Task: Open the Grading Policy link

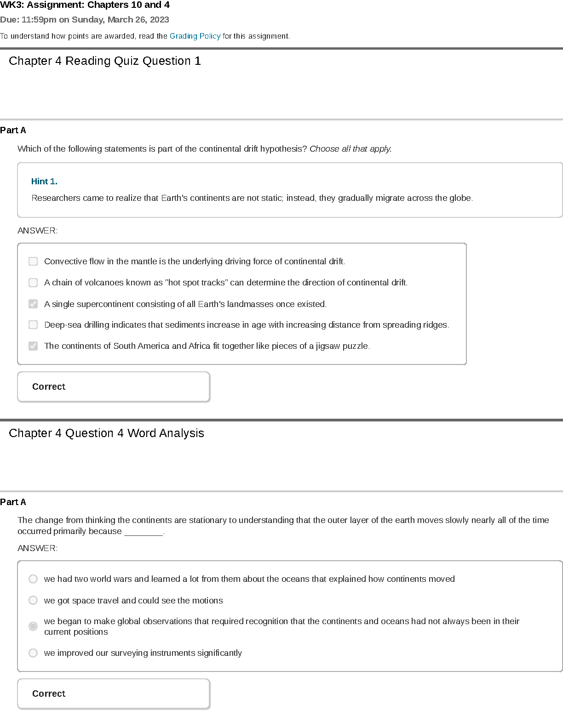Action: point(195,36)
